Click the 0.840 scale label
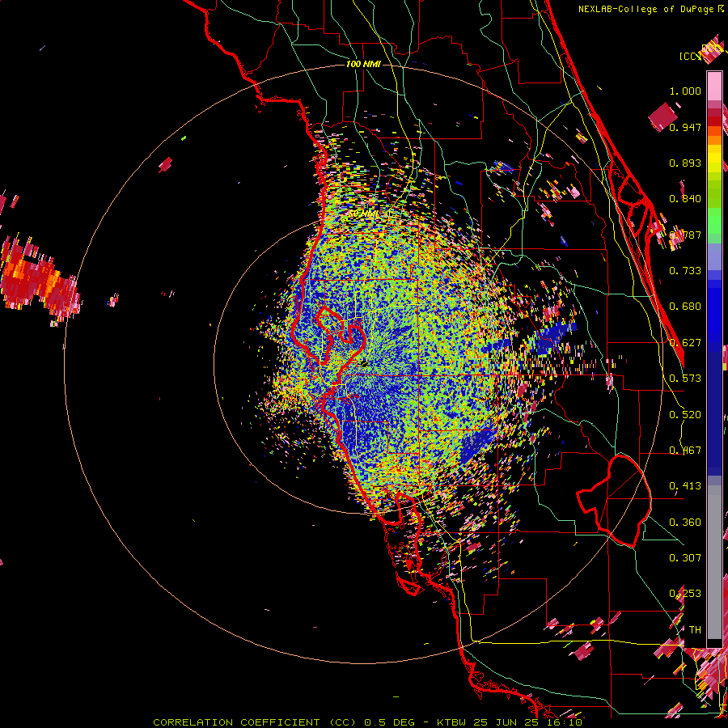728x728 pixels. (685, 199)
